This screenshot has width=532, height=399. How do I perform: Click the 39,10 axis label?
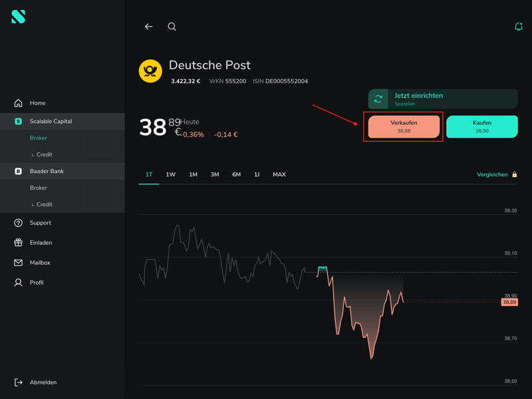(x=511, y=253)
